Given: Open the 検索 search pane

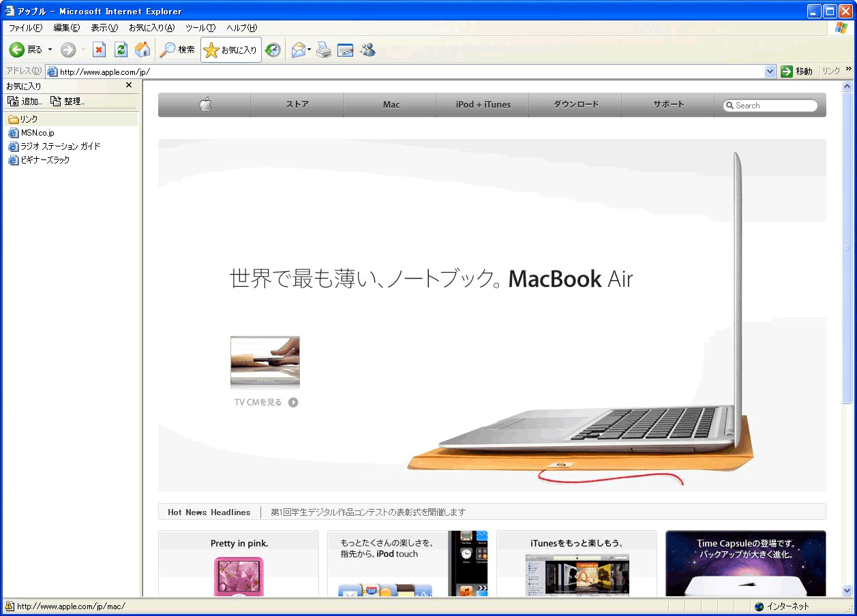Looking at the screenshot, I should [177, 50].
